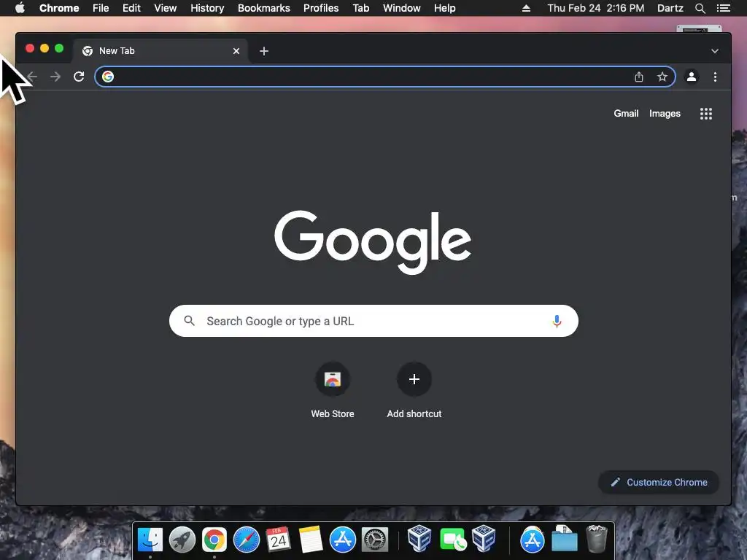
Task: Open Finder from the dock
Action: pyautogui.click(x=150, y=540)
